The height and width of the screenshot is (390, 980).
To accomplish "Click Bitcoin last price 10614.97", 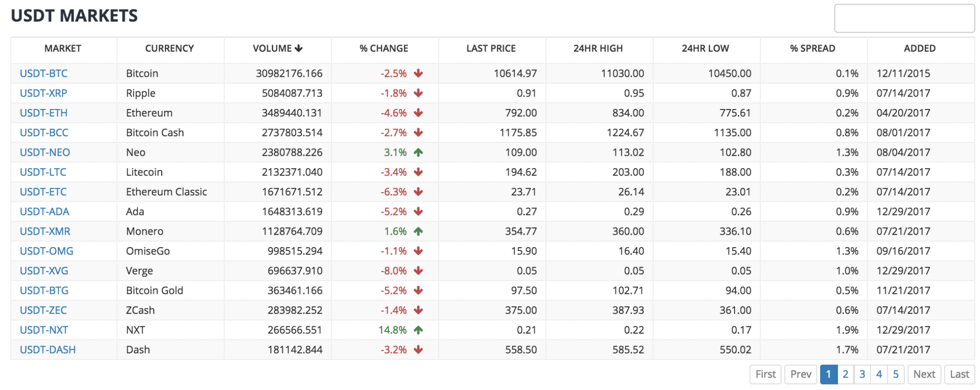I will (515, 73).
